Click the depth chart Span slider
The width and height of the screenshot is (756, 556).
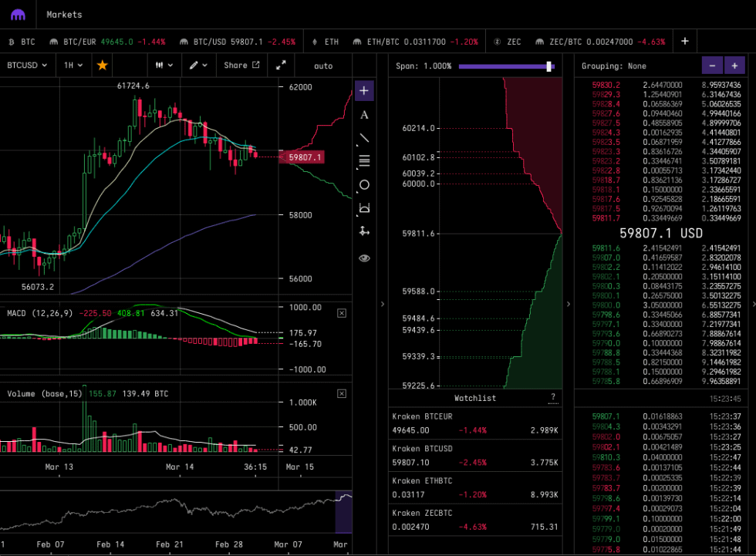pos(506,66)
